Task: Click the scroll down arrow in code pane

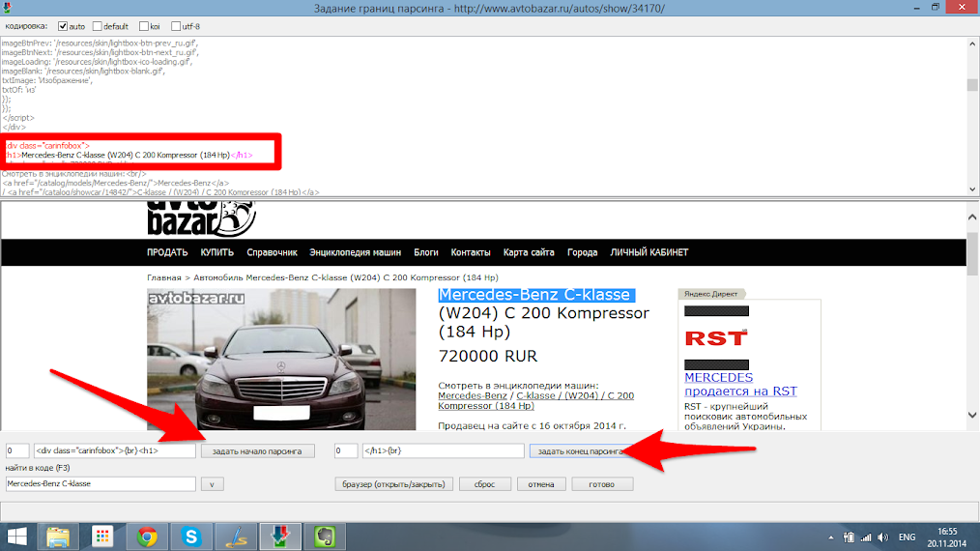Action: tap(972, 189)
